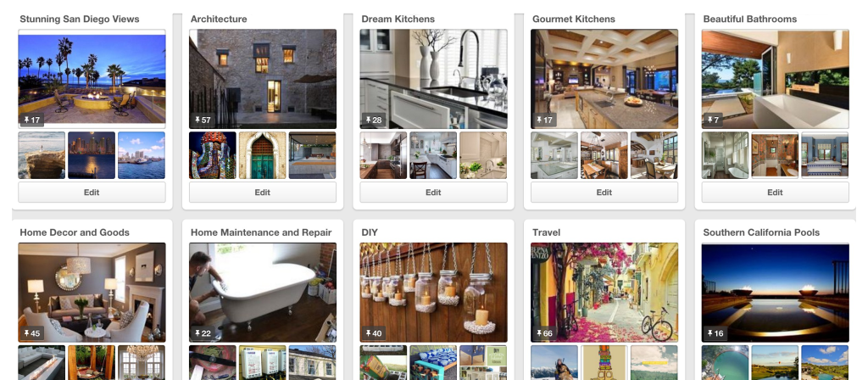Click the pin count badge showing 66
868x380 pixels.
tap(544, 333)
